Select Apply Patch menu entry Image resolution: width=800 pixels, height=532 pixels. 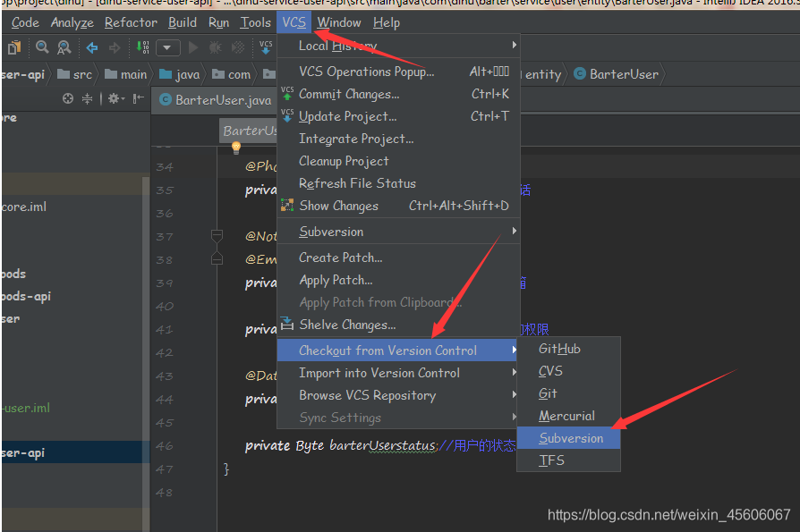point(398,280)
